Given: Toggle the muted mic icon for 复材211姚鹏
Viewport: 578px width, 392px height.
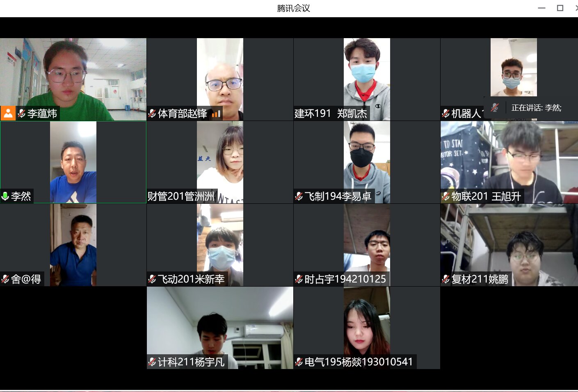Looking at the screenshot, I should point(446,279).
